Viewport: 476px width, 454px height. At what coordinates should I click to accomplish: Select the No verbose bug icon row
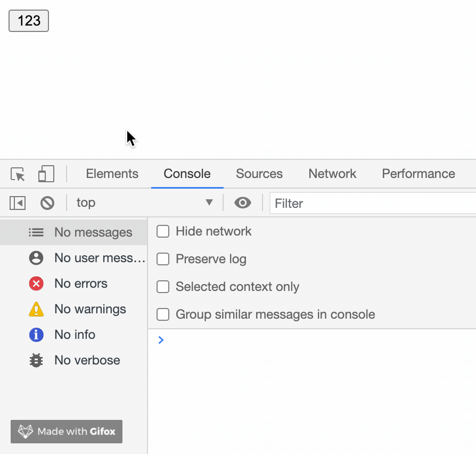(x=74, y=360)
